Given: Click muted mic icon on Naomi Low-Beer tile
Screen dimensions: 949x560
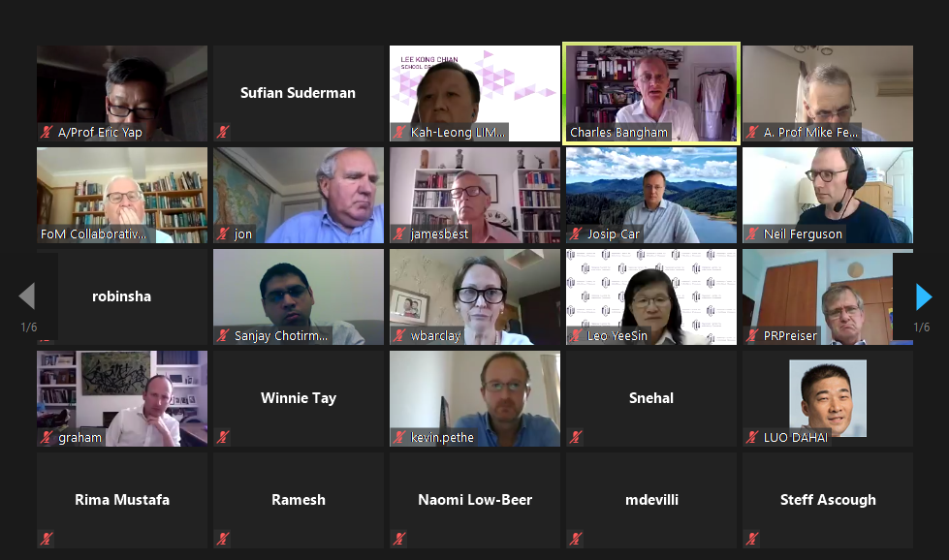Looking at the screenshot, I should [x=398, y=539].
